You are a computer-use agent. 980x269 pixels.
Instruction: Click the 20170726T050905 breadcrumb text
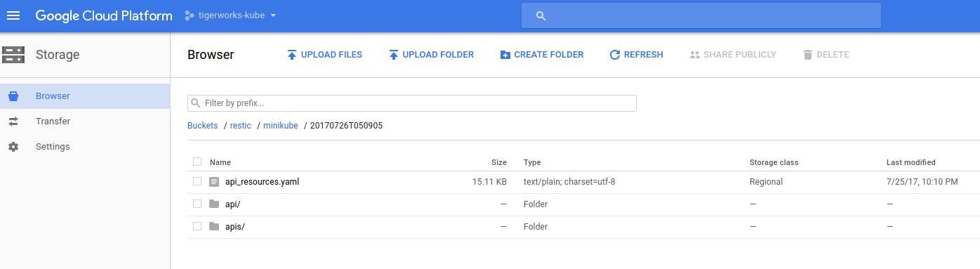tap(347, 126)
